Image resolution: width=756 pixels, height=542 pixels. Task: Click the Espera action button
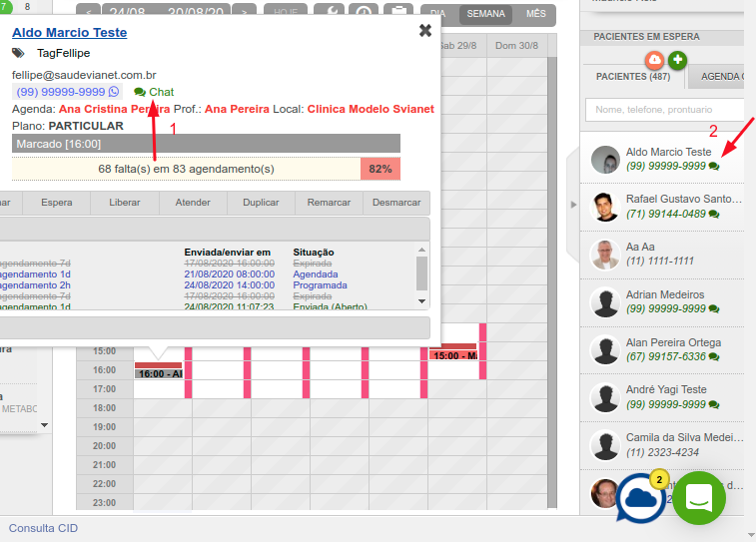coord(56,203)
